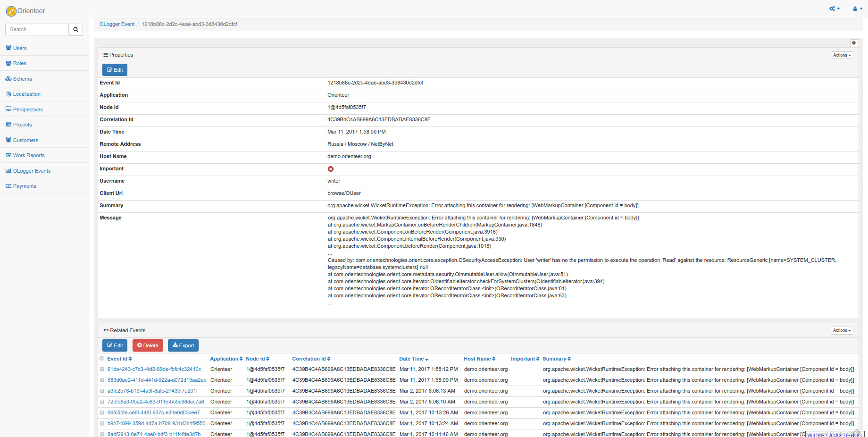Click the Work Reports sidebar icon
868x437 pixels.
(8, 155)
